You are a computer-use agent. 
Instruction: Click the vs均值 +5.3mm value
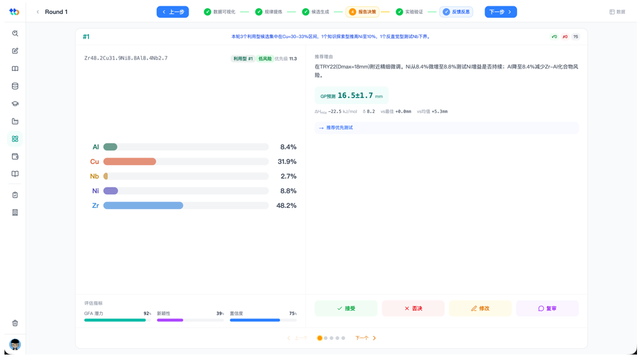pos(432,111)
